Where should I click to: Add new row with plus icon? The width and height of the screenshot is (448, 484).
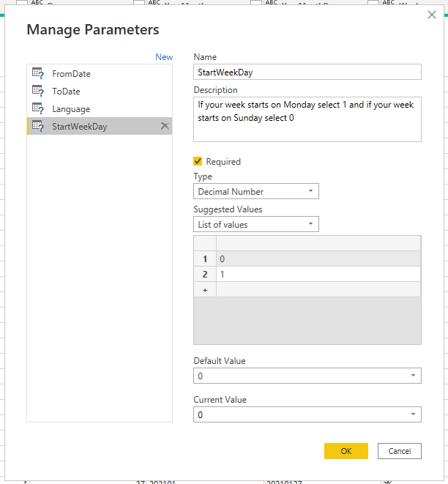pyautogui.click(x=205, y=290)
